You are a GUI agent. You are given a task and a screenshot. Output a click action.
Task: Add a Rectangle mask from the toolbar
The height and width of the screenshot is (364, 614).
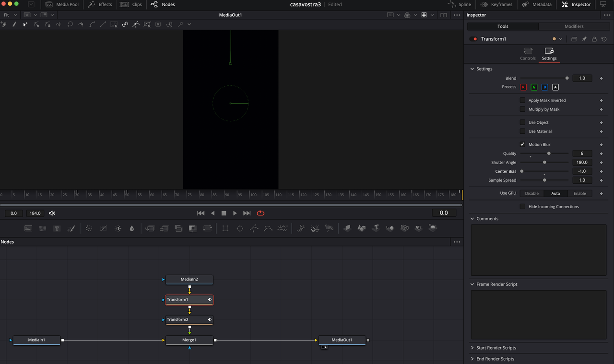(225, 229)
